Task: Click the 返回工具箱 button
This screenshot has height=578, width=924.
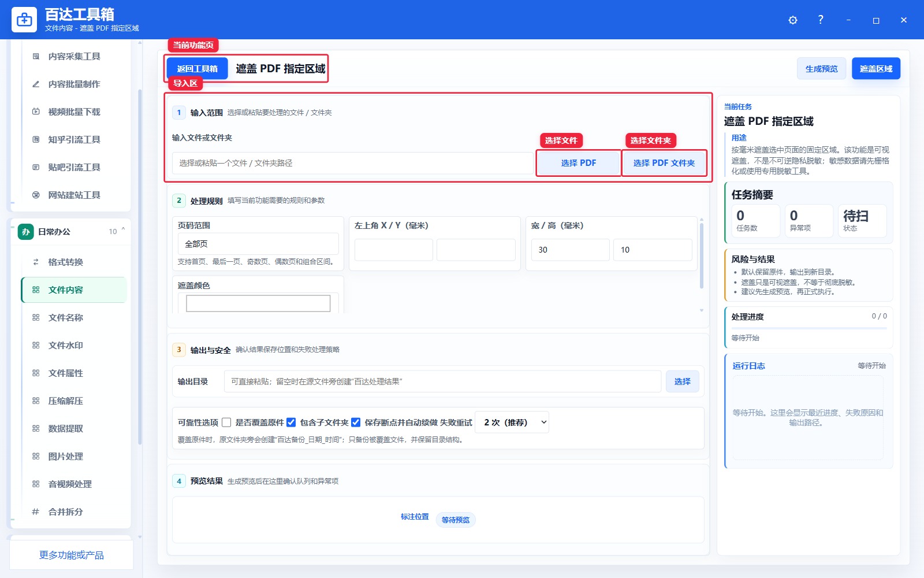Action: click(198, 68)
